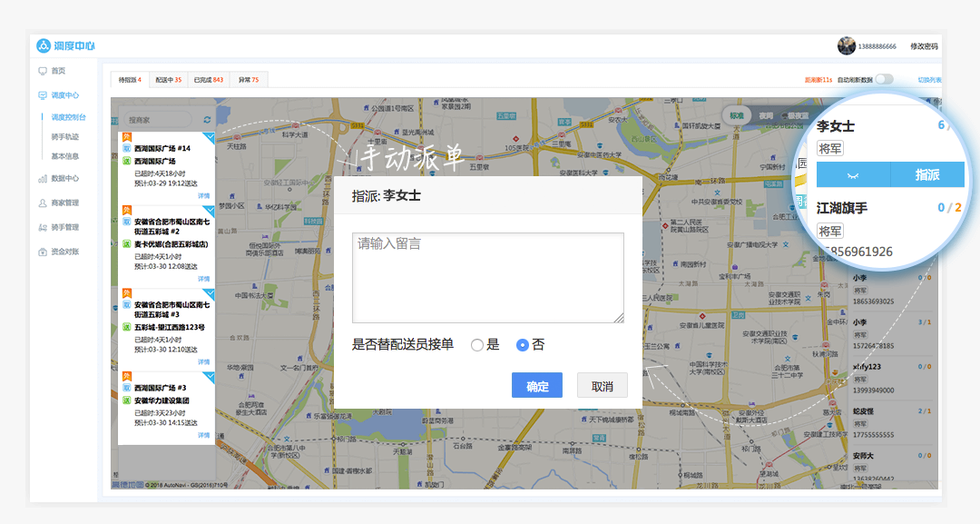
Task: Open 资金对账 in the sidebar
Action: coord(64,252)
